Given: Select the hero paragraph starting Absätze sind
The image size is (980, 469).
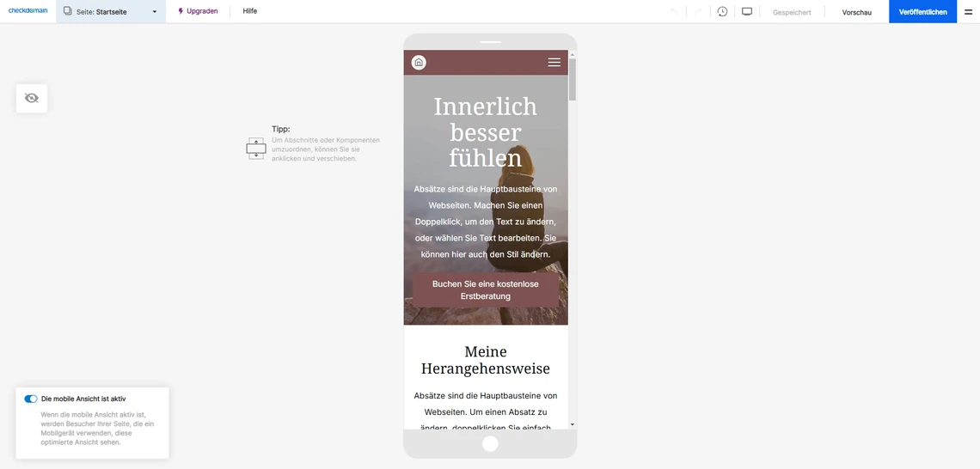Looking at the screenshot, I should (x=486, y=222).
